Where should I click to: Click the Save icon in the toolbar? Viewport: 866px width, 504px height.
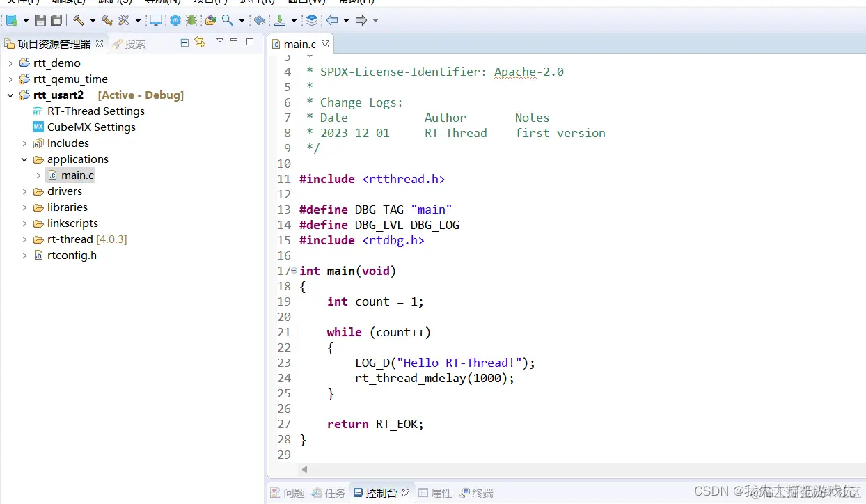40,20
